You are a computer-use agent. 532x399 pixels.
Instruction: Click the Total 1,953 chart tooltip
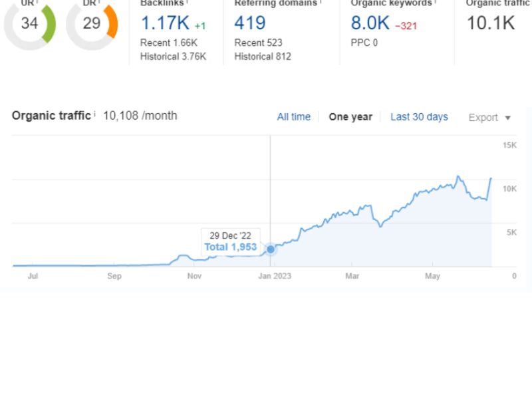pos(230,247)
